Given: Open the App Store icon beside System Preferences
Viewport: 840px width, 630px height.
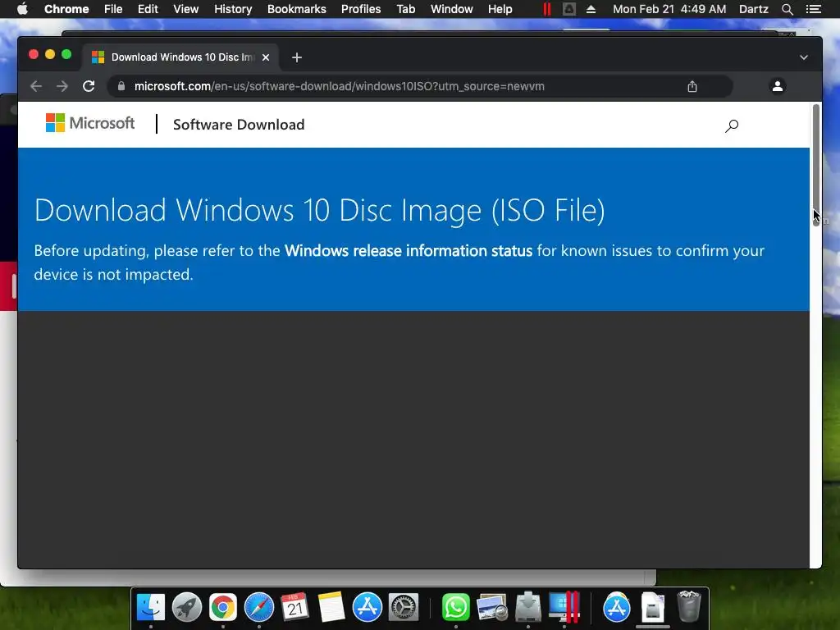Looking at the screenshot, I should (x=367, y=607).
